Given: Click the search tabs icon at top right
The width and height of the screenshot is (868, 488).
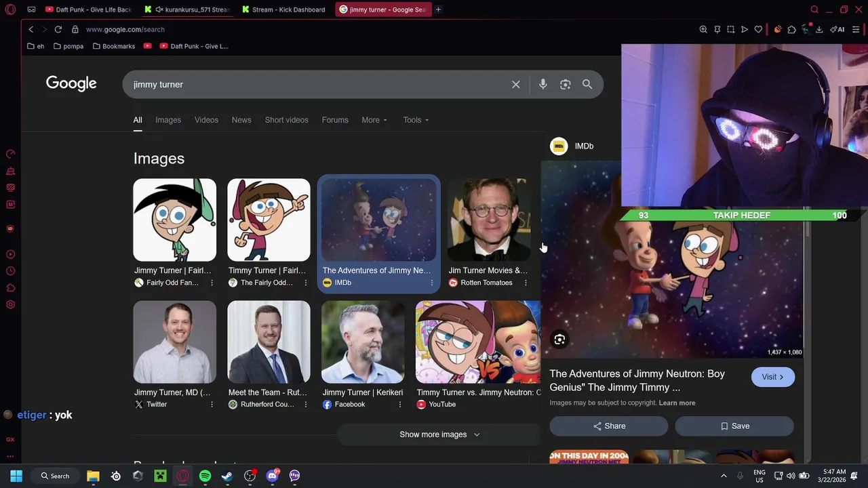Looking at the screenshot, I should 814,9.
